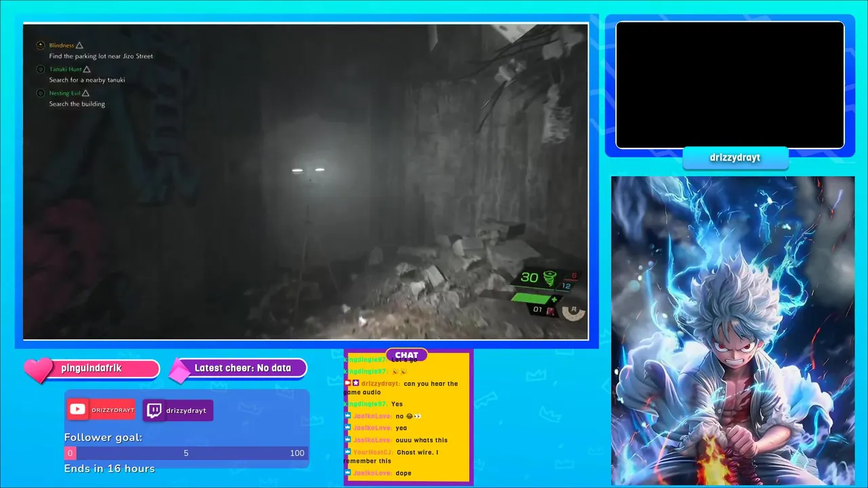Click the follower goal midpoint value 5

[x=186, y=453]
